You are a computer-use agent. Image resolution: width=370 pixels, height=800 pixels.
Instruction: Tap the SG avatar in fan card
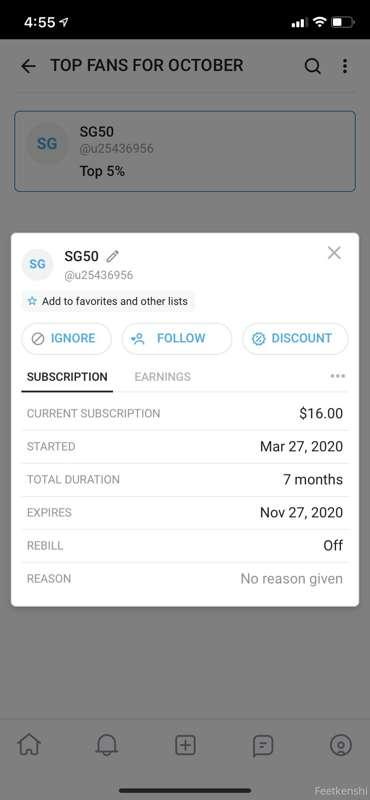47,144
